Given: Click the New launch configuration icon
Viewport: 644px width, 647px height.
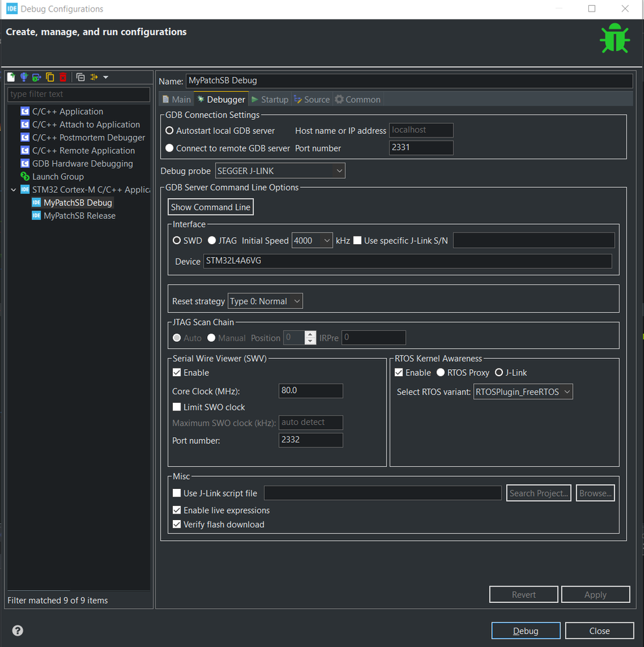Looking at the screenshot, I should (11, 77).
